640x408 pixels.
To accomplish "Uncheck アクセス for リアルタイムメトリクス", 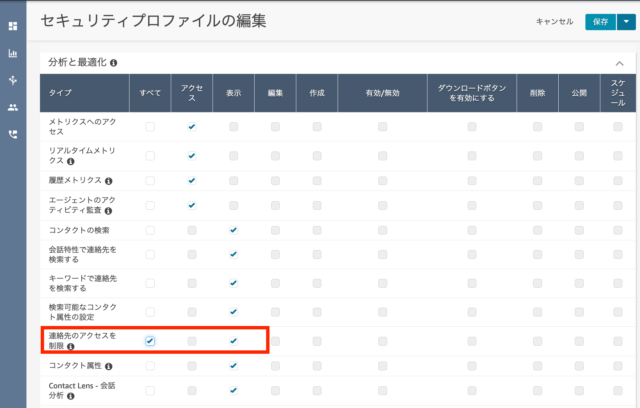I will click(192, 156).
